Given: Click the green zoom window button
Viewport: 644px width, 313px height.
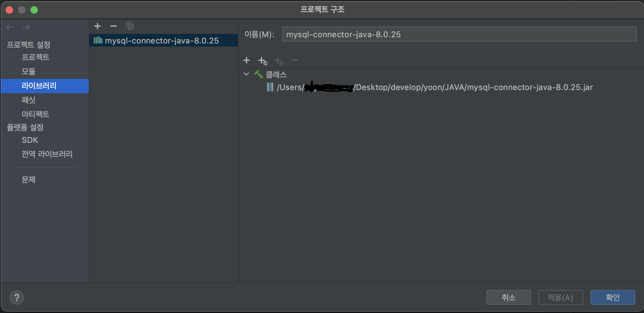Looking at the screenshot, I should 34,10.
